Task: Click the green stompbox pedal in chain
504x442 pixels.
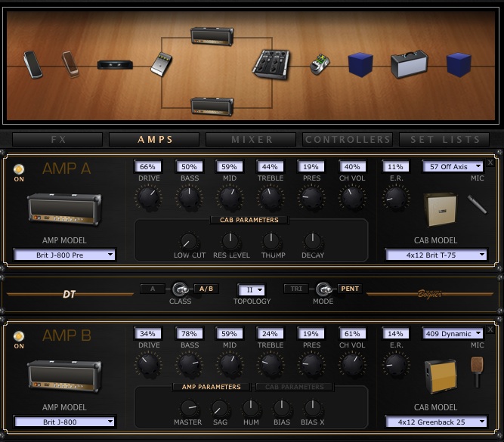Action: (x=322, y=65)
